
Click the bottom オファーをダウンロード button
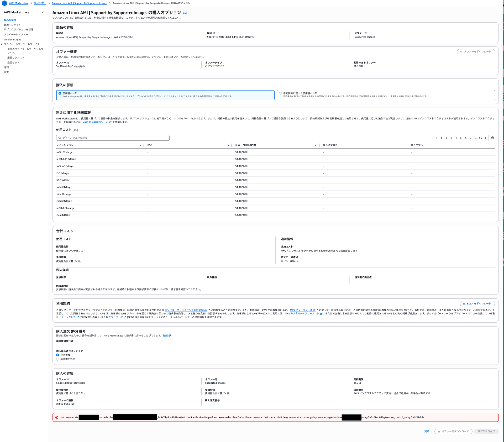[x=453, y=432]
